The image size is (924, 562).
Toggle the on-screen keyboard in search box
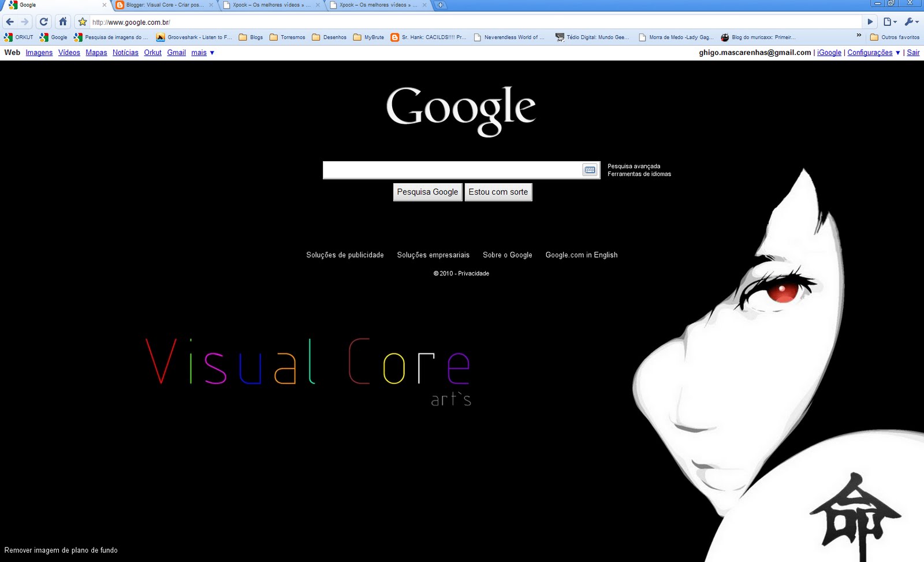[x=590, y=169]
